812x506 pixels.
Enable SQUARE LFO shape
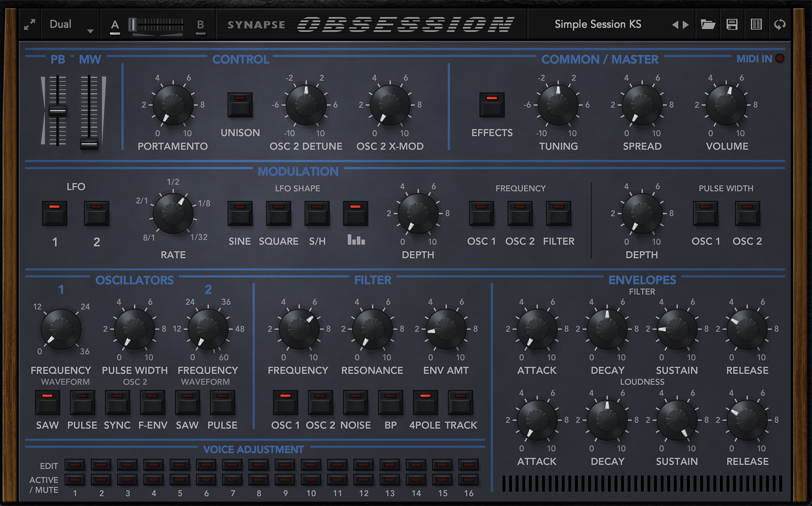coord(278,213)
